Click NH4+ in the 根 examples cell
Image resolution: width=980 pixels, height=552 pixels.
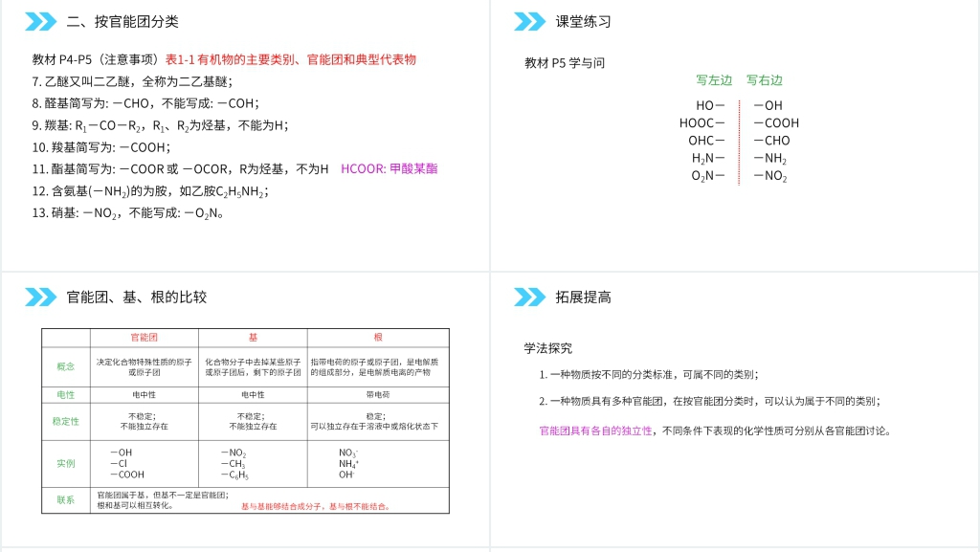[348, 463]
